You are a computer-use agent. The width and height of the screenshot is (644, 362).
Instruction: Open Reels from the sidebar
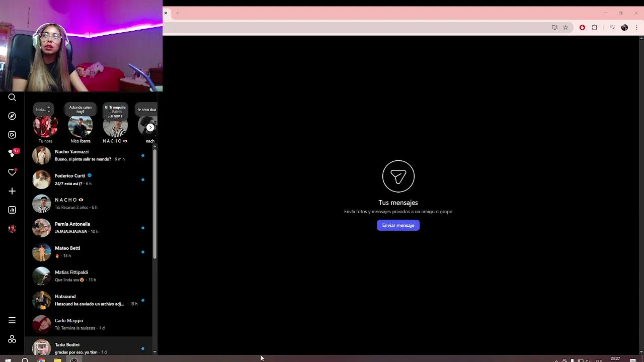12,135
